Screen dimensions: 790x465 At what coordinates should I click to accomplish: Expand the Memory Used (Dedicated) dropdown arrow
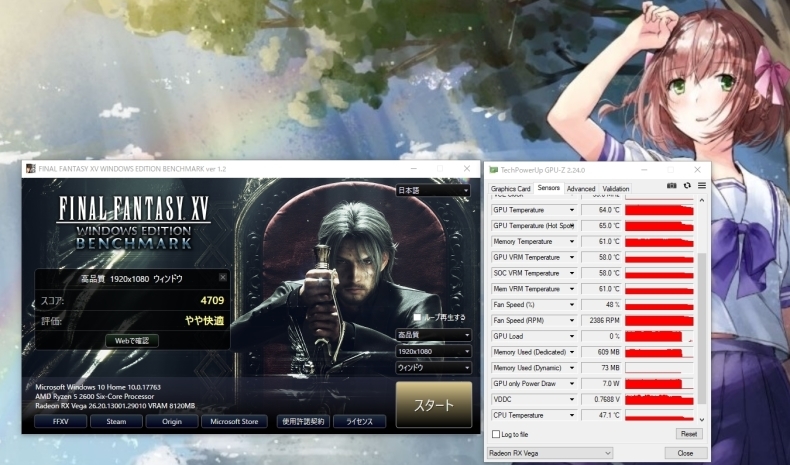point(572,352)
